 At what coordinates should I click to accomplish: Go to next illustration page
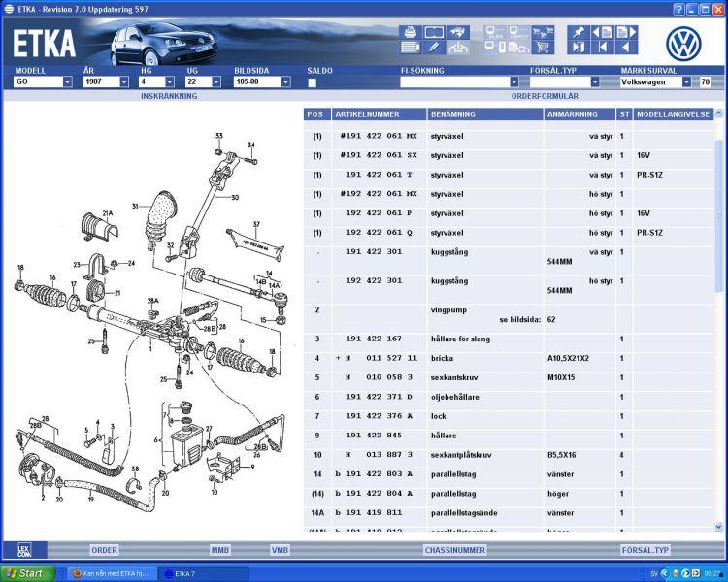(626, 32)
